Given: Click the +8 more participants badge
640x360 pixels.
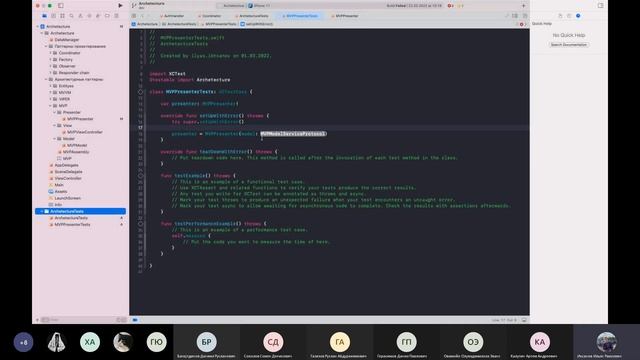Looking at the screenshot, I should coord(23,342).
